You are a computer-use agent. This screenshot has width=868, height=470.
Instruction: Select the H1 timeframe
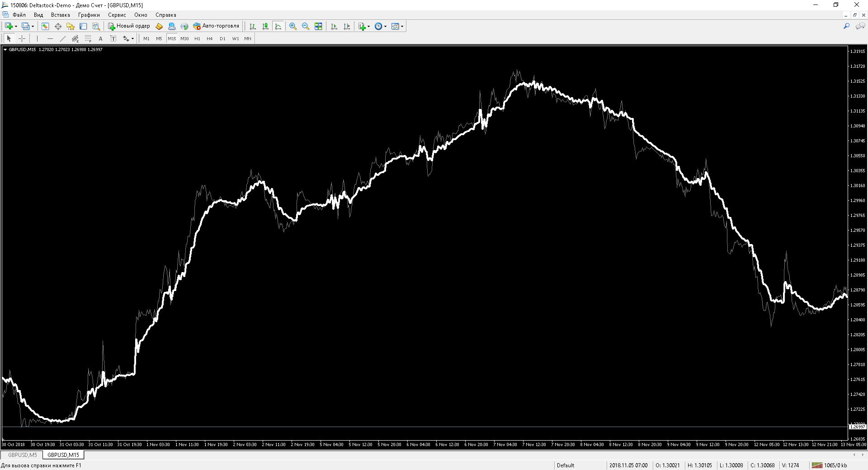tap(197, 38)
